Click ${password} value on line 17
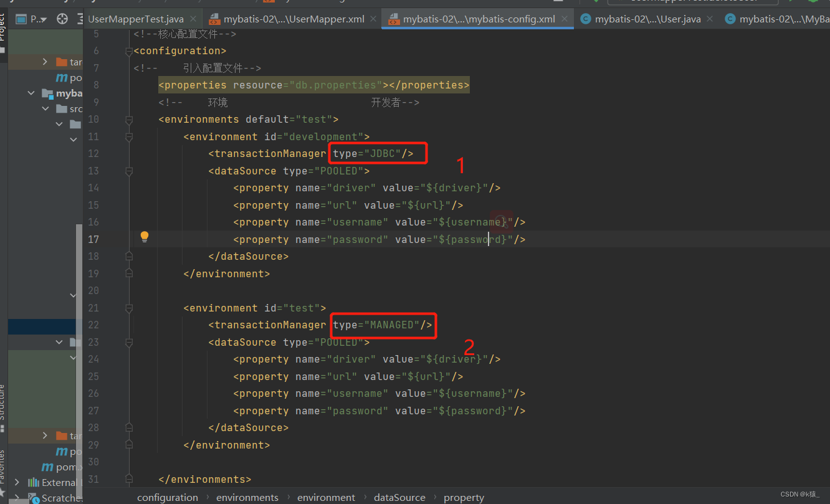Screen dimensions: 830x504 473,239
